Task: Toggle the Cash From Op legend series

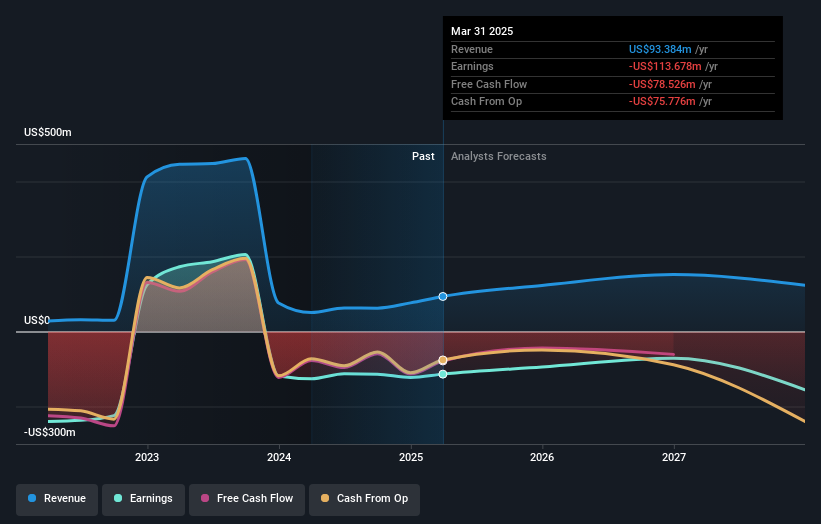Action: point(364,499)
